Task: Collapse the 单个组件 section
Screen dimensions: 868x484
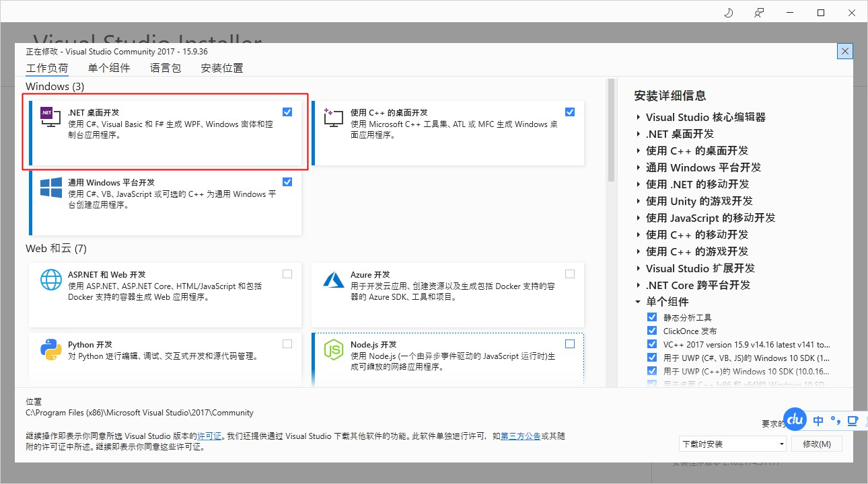Action: tap(638, 301)
